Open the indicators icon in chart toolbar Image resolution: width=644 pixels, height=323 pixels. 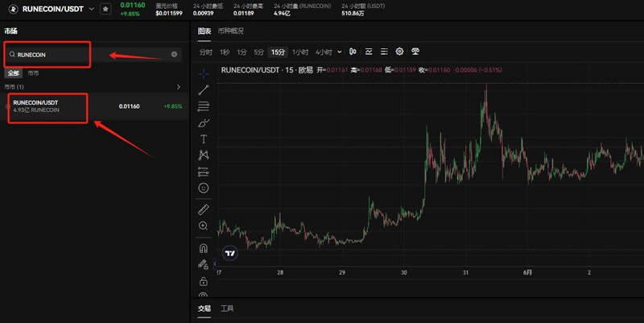369,52
